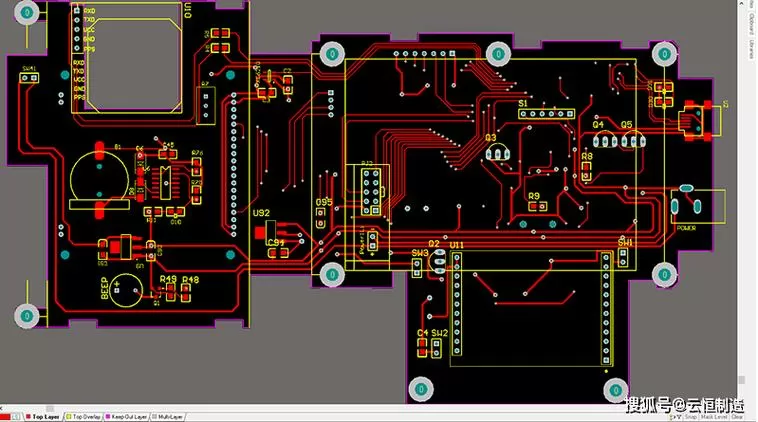Viewport: 758px width, 422px height.
Task: Click the horizontal scrollbar thumb at bottom
Action: point(50,409)
